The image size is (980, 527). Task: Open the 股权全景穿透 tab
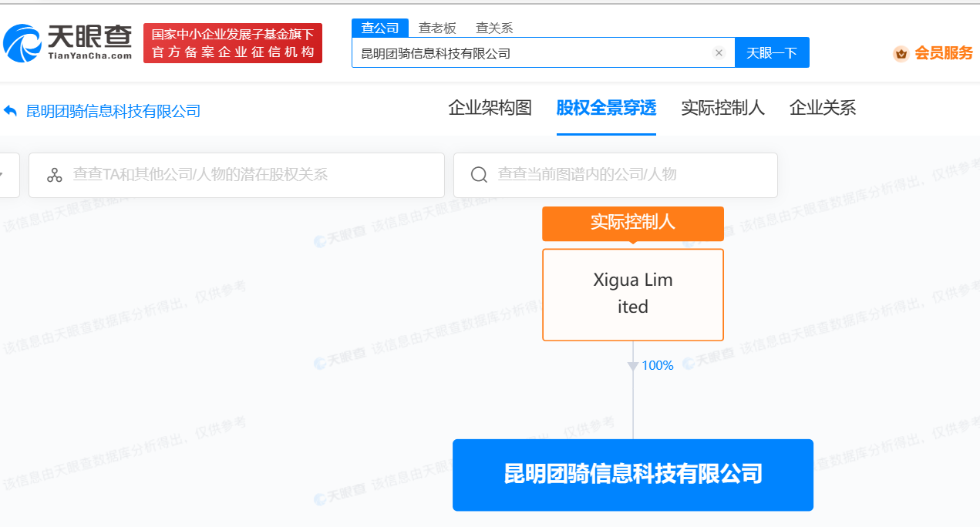(x=606, y=108)
